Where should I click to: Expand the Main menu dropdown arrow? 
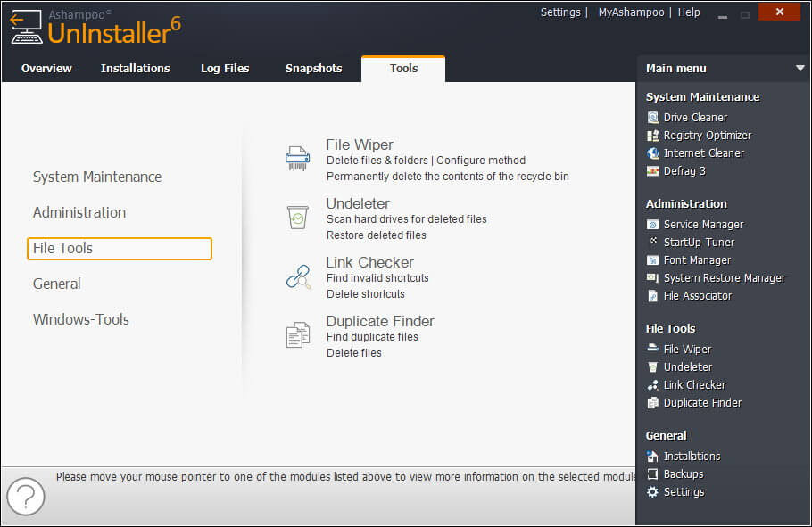tap(800, 69)
